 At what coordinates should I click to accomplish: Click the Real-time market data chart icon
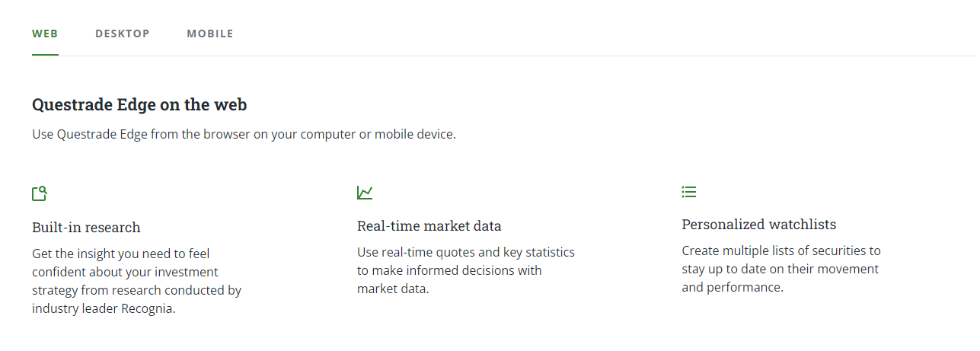click(x=365, y=193)
